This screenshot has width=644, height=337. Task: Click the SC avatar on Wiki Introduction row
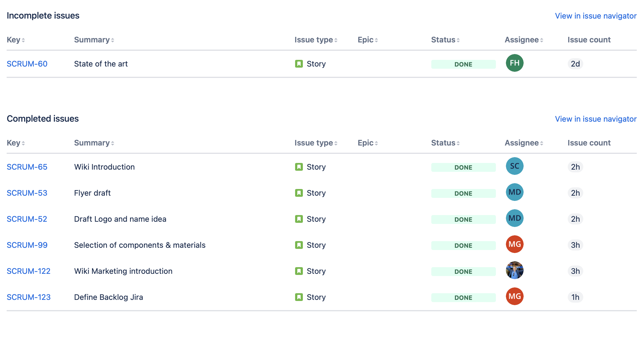514,166
